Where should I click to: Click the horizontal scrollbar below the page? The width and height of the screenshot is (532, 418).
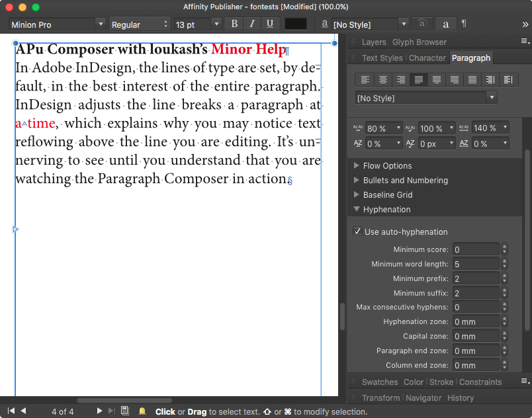[124, 400]
